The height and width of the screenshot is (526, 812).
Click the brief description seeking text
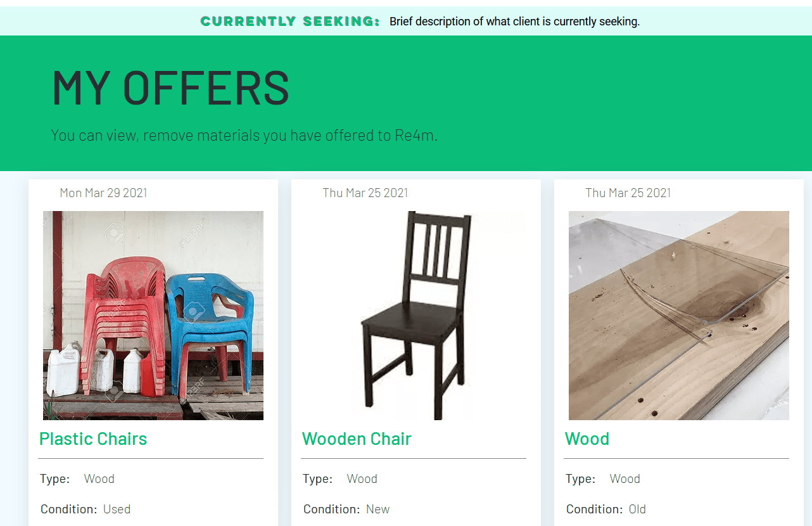coord(514,22)
